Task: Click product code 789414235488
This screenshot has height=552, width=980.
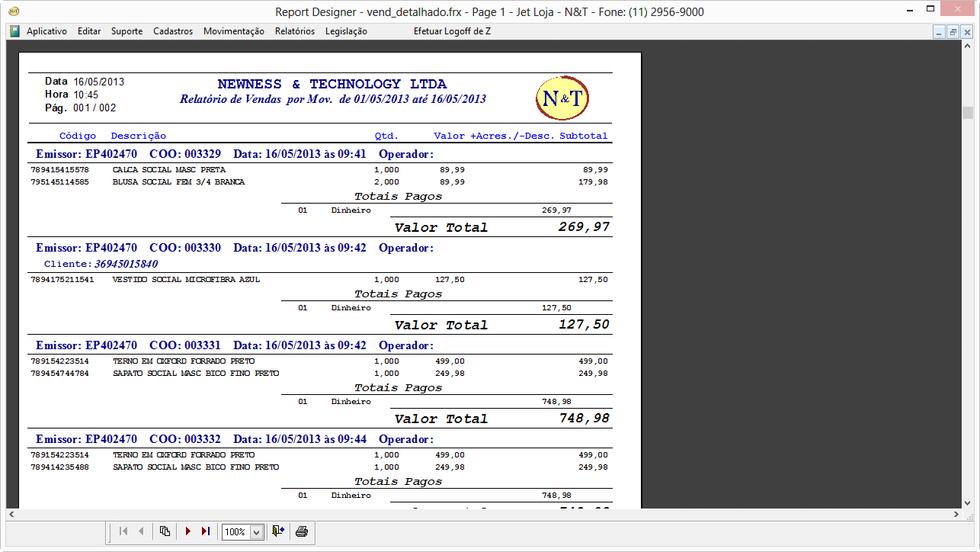Action: (x=59, y=467)
